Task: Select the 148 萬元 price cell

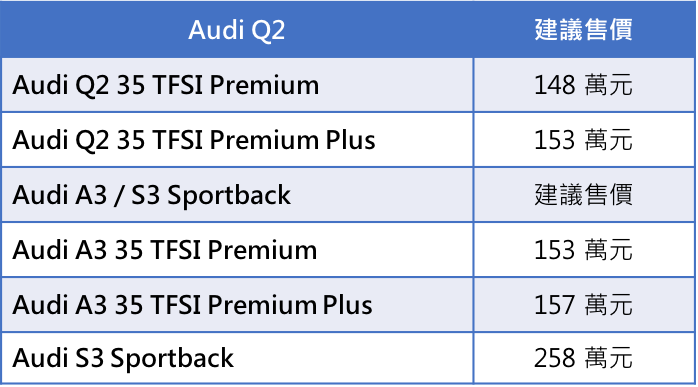Action: click(x=584, y=85)
